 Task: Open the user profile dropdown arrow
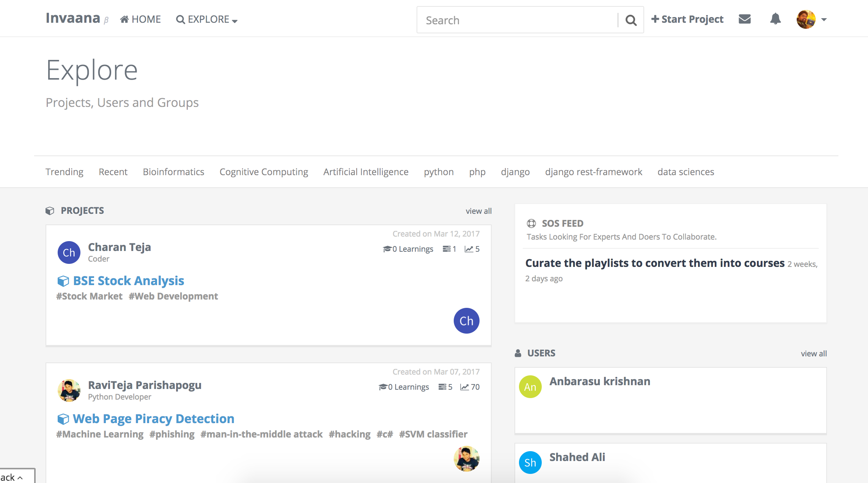click(824, 20)
